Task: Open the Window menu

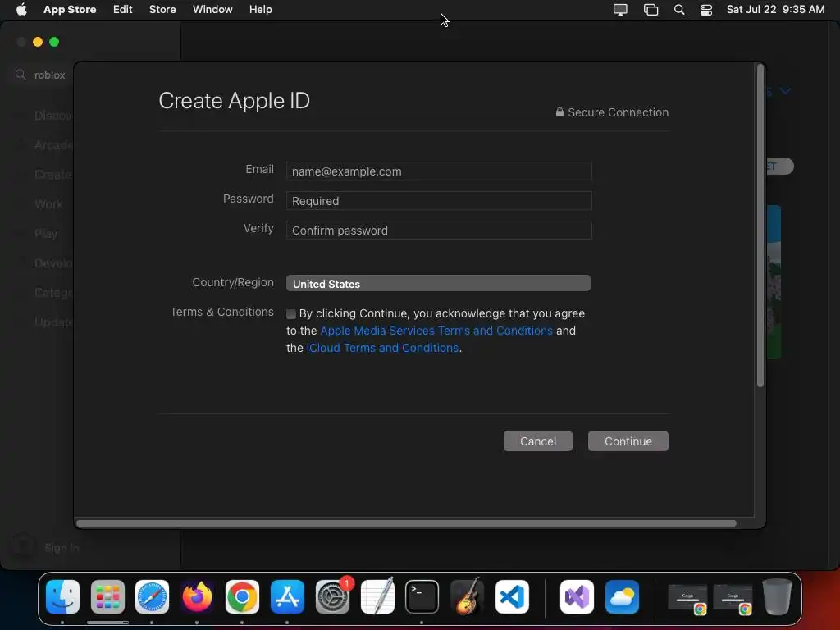Action: pos(212,9)
